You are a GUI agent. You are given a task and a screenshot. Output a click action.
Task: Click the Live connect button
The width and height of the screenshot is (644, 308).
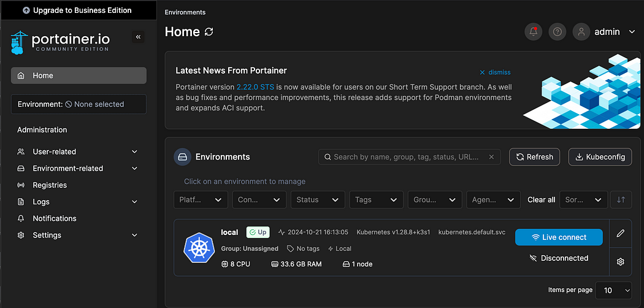559,237
